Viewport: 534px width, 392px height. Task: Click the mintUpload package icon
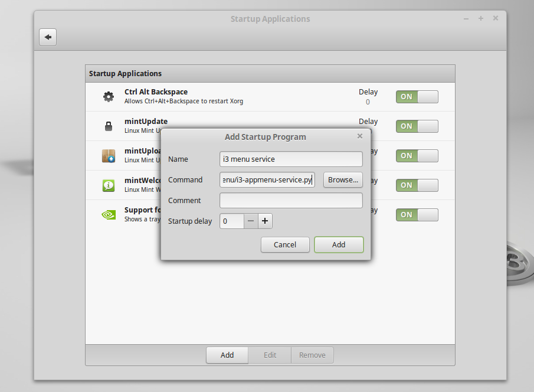[109, 156]
